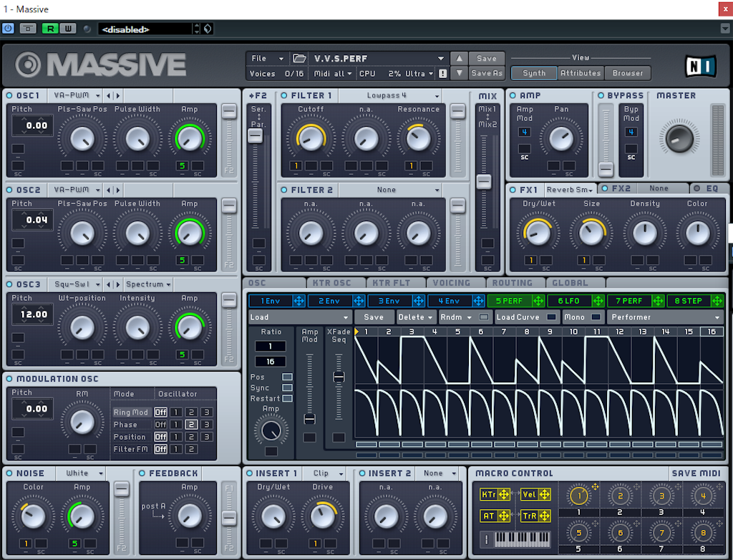Toggle Filter 1 on/off switch
This screenshot has width=733, height=560.
coord(283,95)
